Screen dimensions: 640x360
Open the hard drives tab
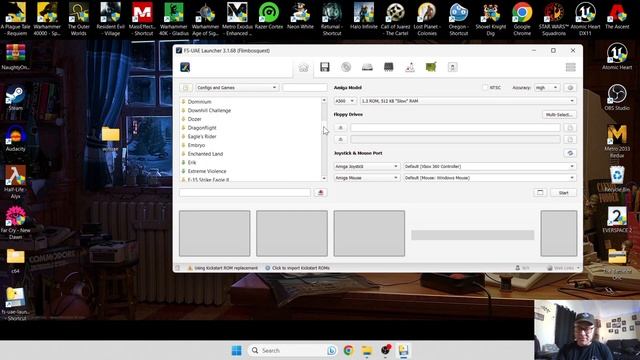pyautogui.click(x=367, y=67)
